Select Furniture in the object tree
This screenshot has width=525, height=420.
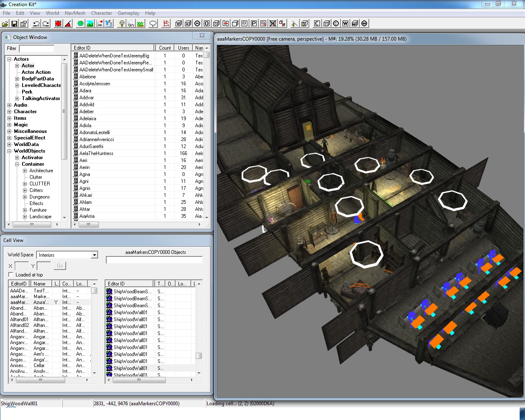click(38, 210)
